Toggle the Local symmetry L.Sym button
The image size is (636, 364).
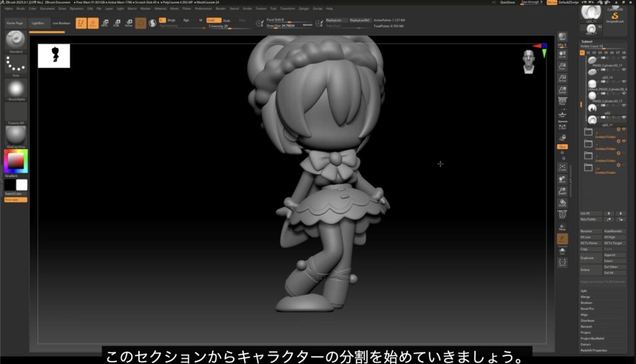[x=562, y=126]
